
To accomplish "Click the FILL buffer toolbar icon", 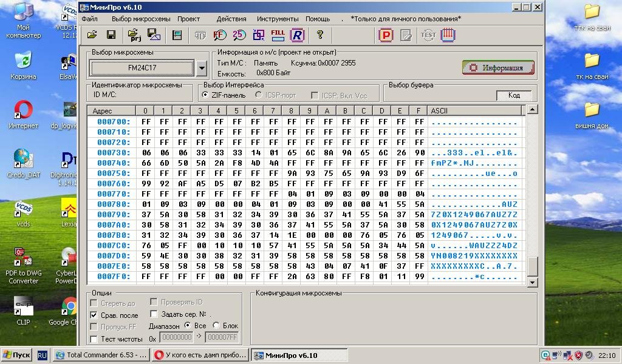I will (x=278, y=35).
